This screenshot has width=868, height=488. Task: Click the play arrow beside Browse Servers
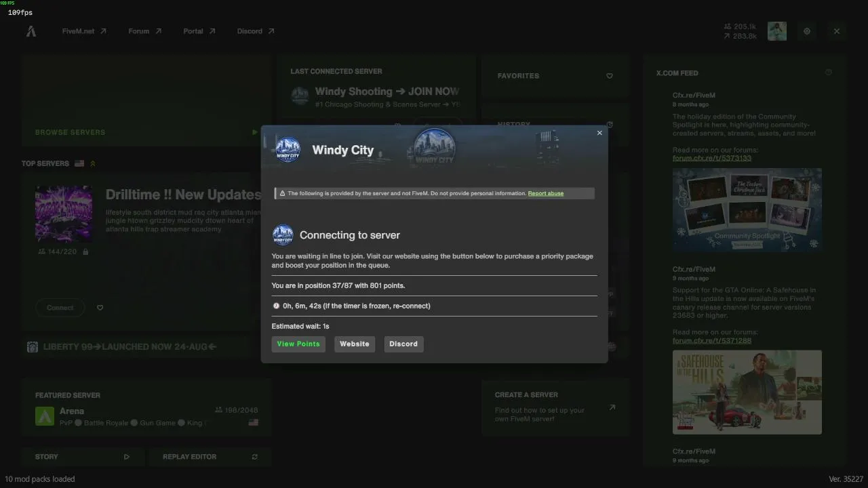pos(255,132)
